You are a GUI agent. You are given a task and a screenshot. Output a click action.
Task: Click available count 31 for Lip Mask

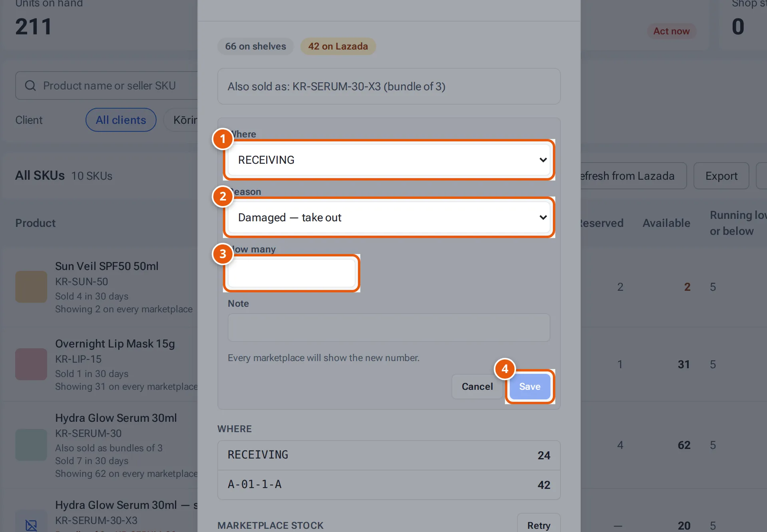click(x=684, y=364)
